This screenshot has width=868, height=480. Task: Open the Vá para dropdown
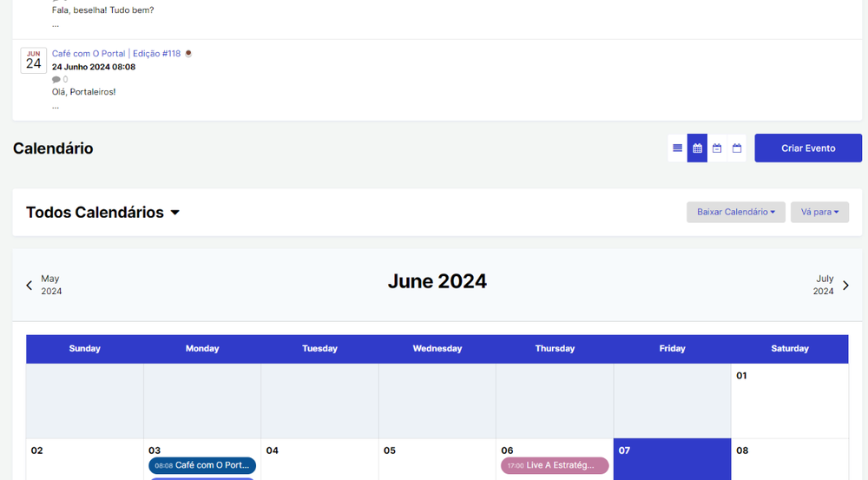819,212
